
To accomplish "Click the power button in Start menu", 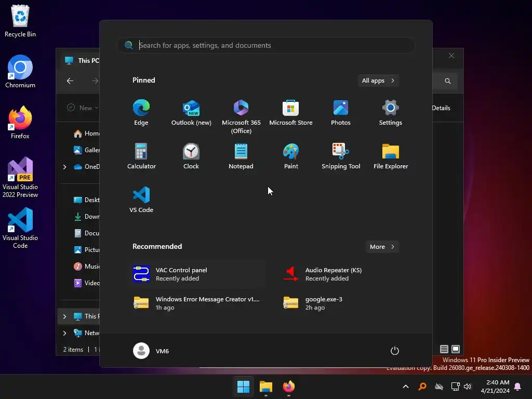I will pos(395,351).
